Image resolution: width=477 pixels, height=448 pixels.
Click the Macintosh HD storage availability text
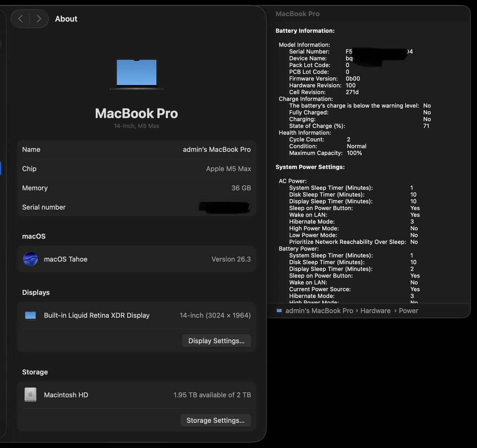(212, 395)
